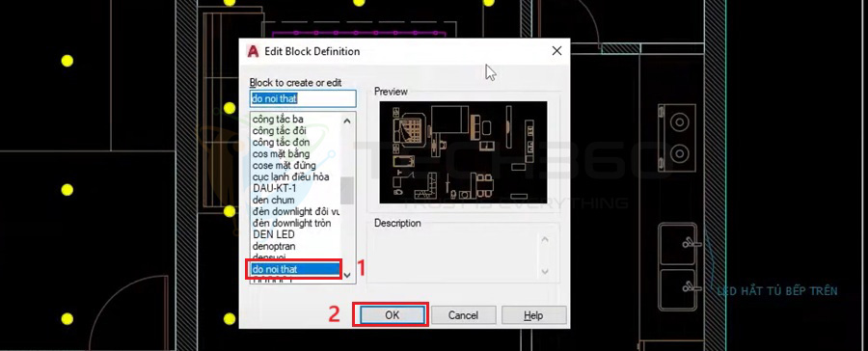Pick 'cục lạnh điều hòa' block
Screen dimensions: 868x351
pos(291,177)
